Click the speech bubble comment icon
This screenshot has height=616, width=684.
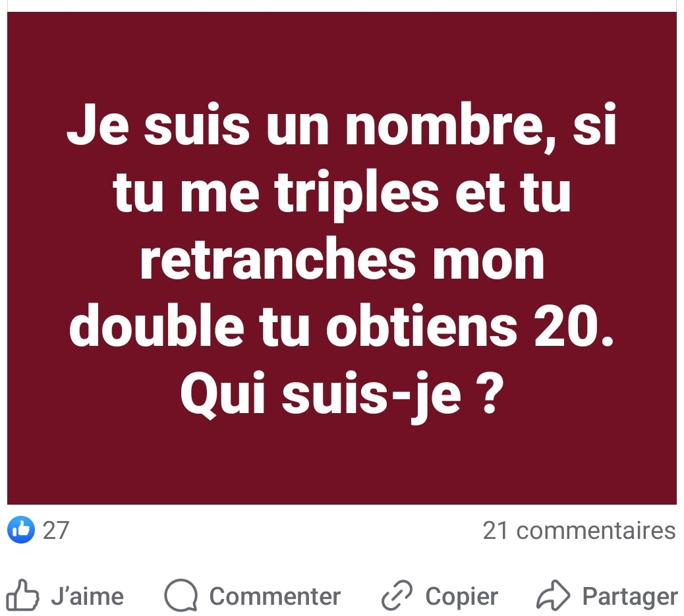[181, 595]
